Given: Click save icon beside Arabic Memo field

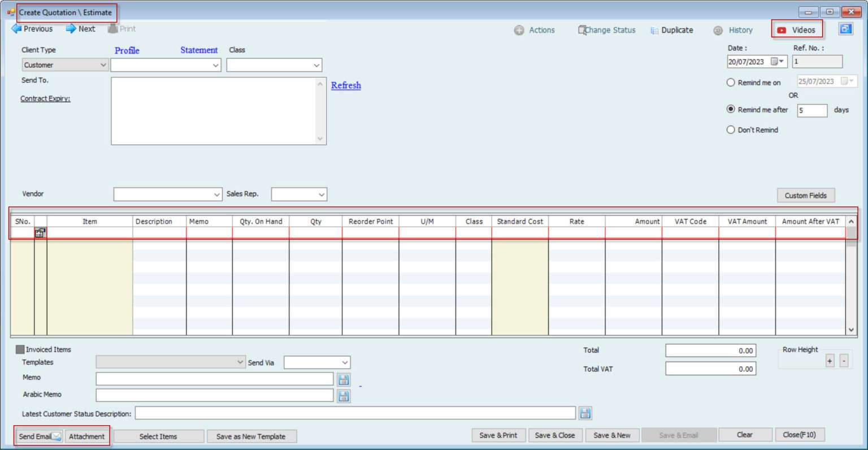Looking at the screenshot, I should [344, 396].
